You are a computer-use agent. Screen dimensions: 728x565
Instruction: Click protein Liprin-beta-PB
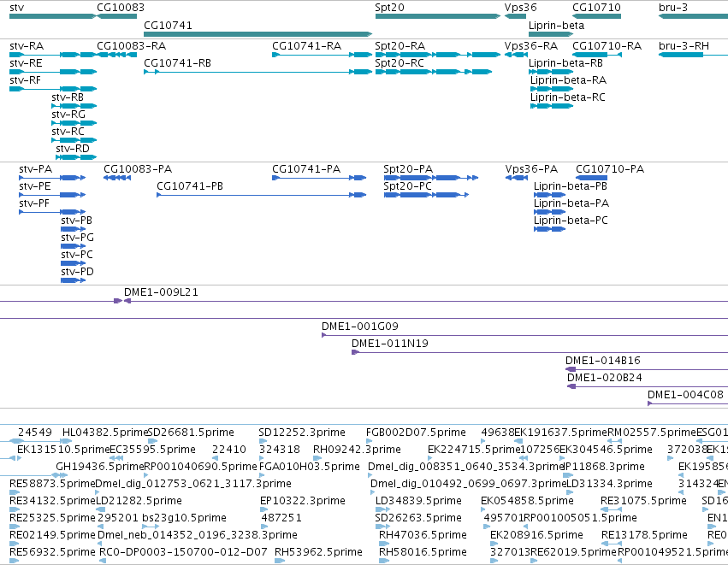pyautogui.click(x=550, y=195)
